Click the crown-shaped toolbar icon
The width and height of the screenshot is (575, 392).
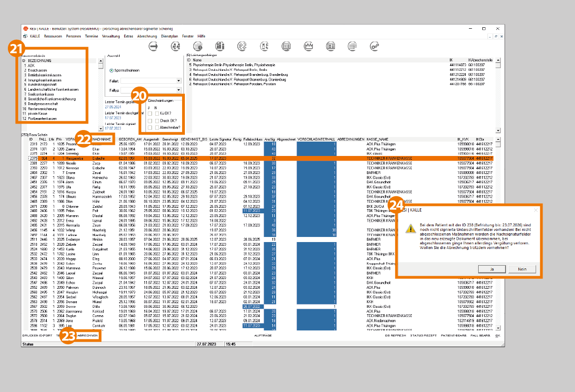[x=308, y=46]
